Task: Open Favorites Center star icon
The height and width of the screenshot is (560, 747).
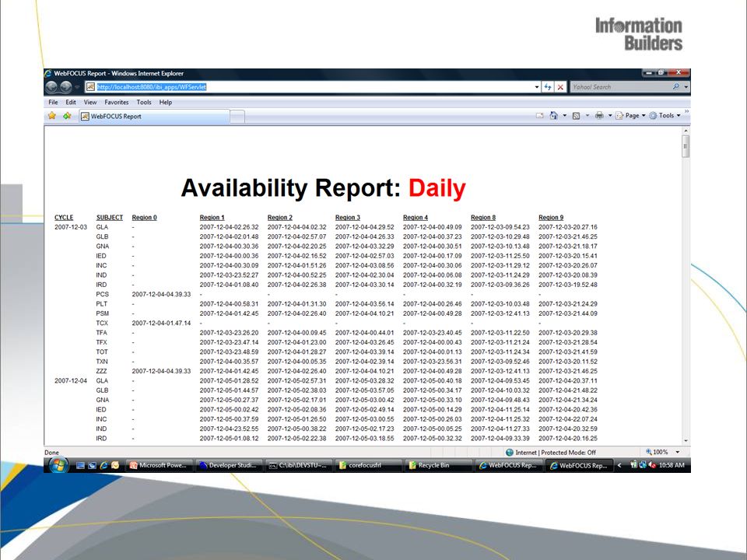Action: pyautogui.click(x=52, y=116)
